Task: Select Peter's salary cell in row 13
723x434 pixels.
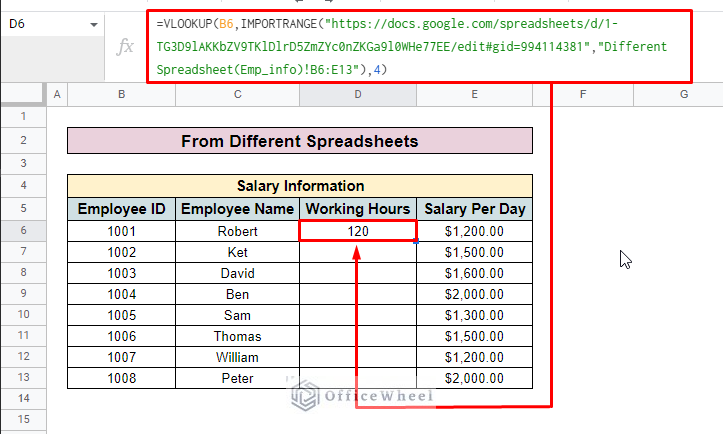Action: (474, 378)
